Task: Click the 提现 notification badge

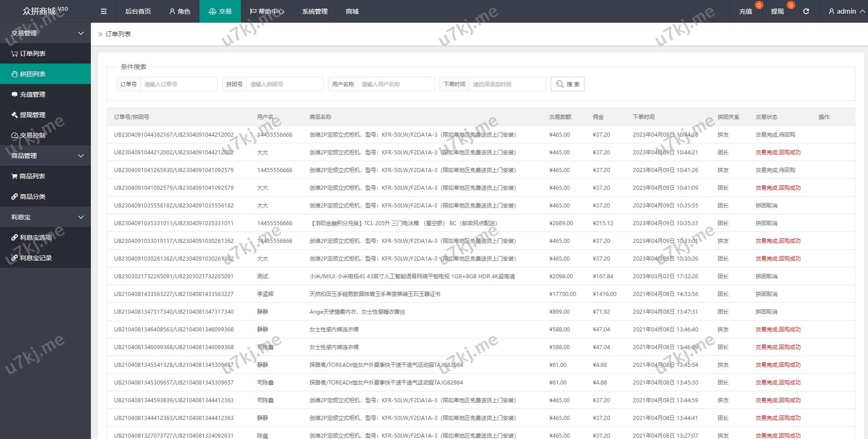Action: [x=791, y=5]
